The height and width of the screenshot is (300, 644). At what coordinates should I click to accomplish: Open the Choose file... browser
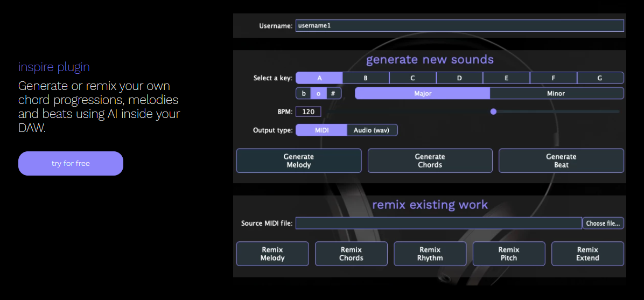tap(603, 223)
